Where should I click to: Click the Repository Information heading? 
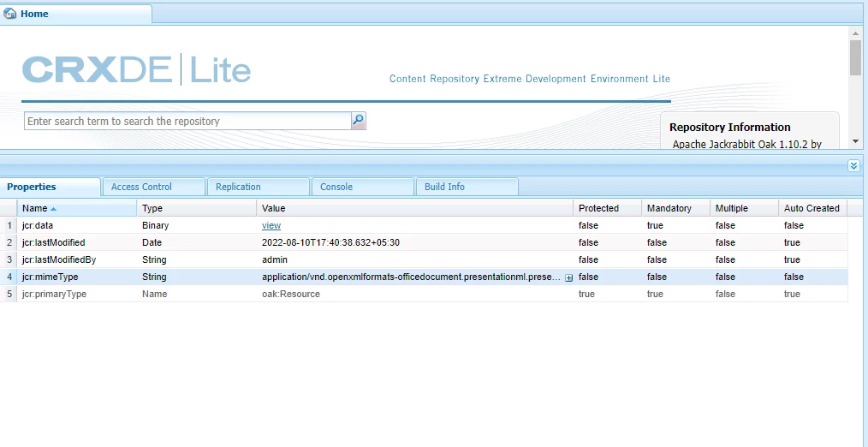point(729,128)
